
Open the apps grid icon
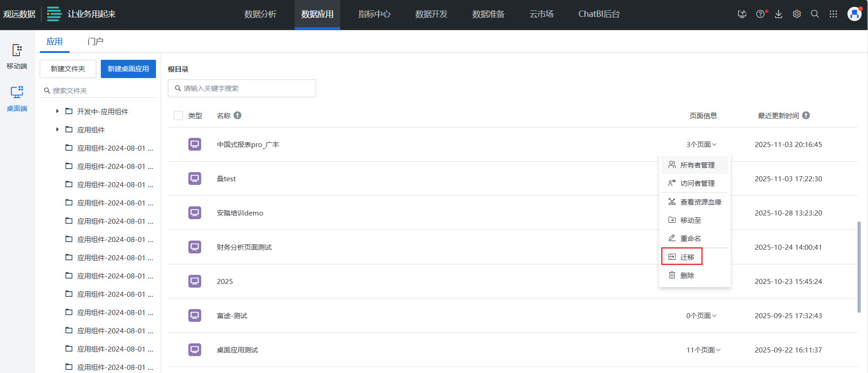coord(833,14)
